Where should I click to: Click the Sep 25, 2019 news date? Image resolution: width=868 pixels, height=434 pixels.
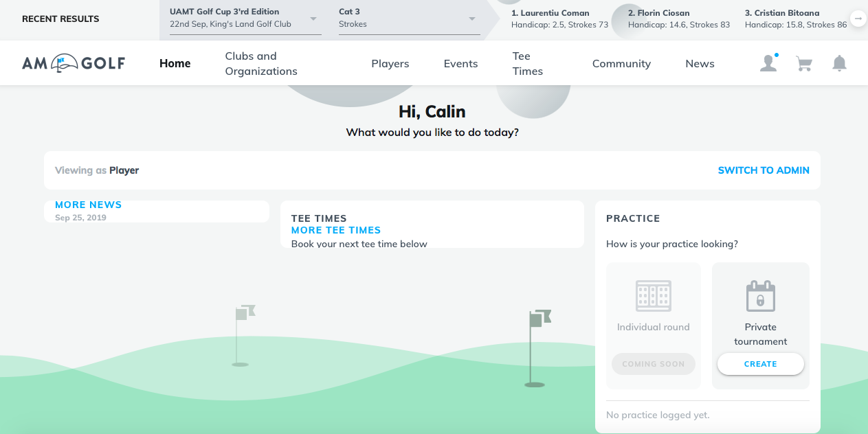pyautogui.click(x=80, y=218)
